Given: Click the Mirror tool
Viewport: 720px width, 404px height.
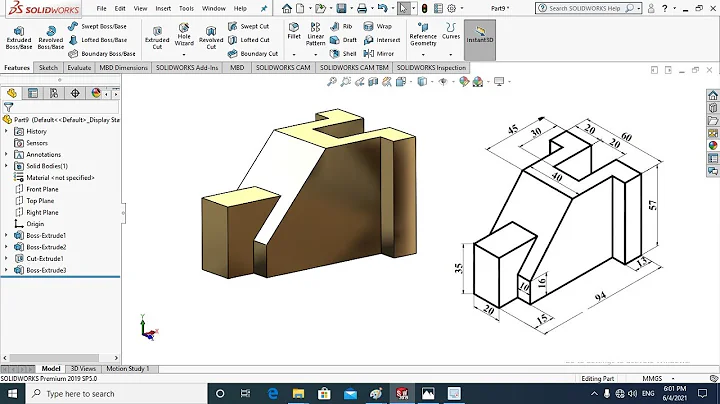Looking at the screenshot, I should coord(379,54).
